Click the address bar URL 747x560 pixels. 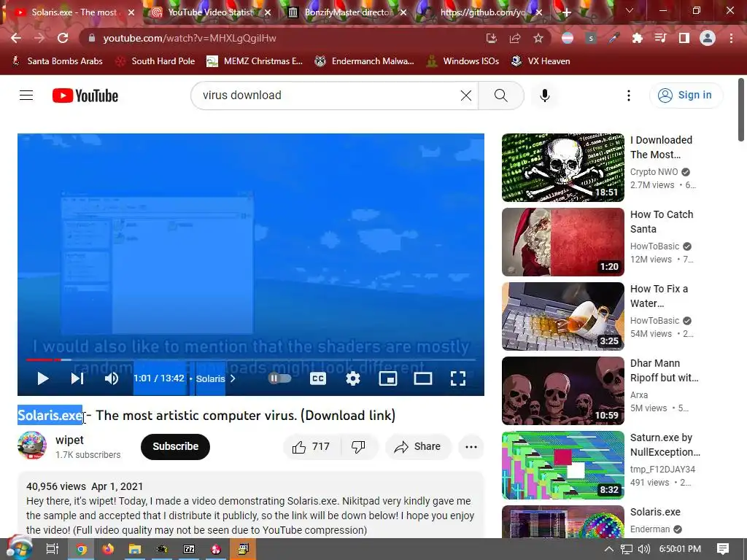point(190,38)
